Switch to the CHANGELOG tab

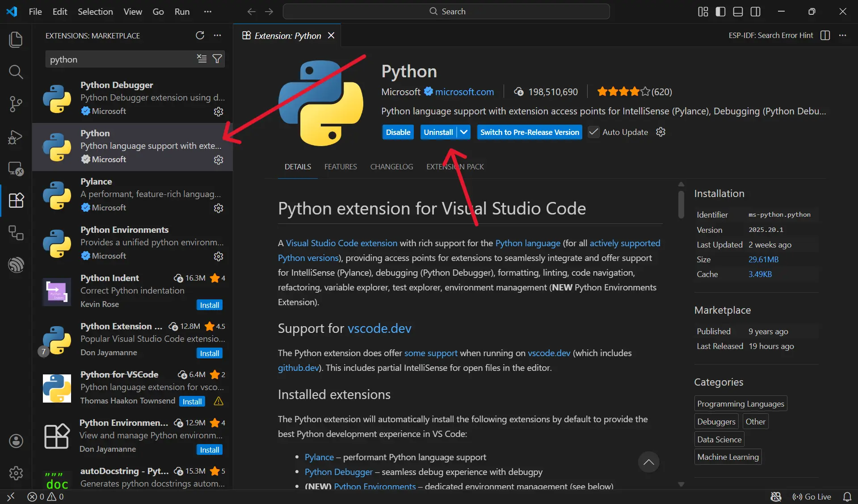click(391, 167)
